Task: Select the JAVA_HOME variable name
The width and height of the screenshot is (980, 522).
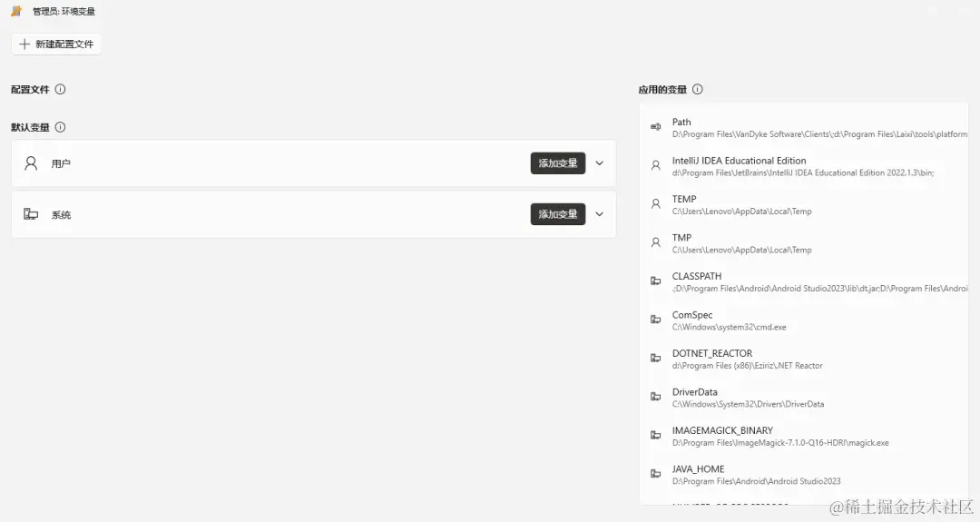Action: pos(698,468)
